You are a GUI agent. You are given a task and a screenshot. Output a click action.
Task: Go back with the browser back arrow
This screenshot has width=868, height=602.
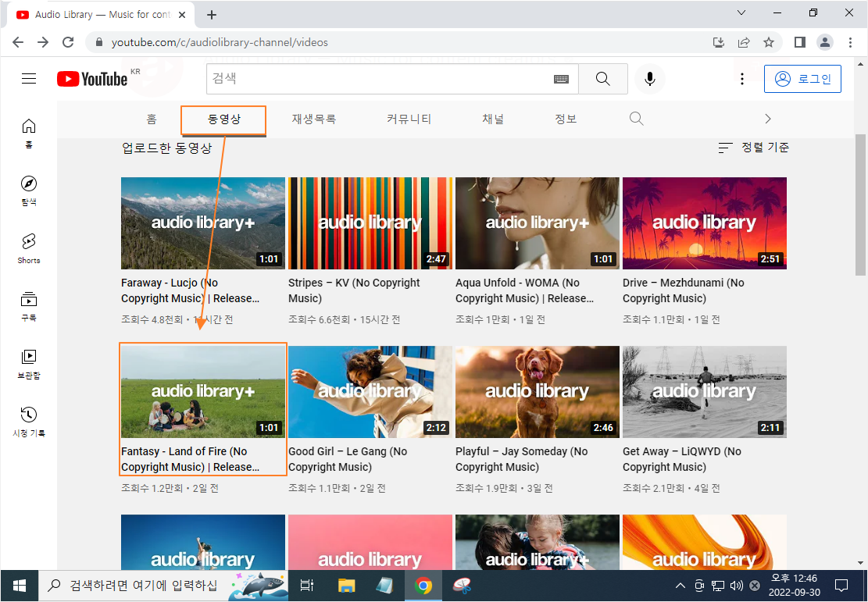tap(18, 42)
